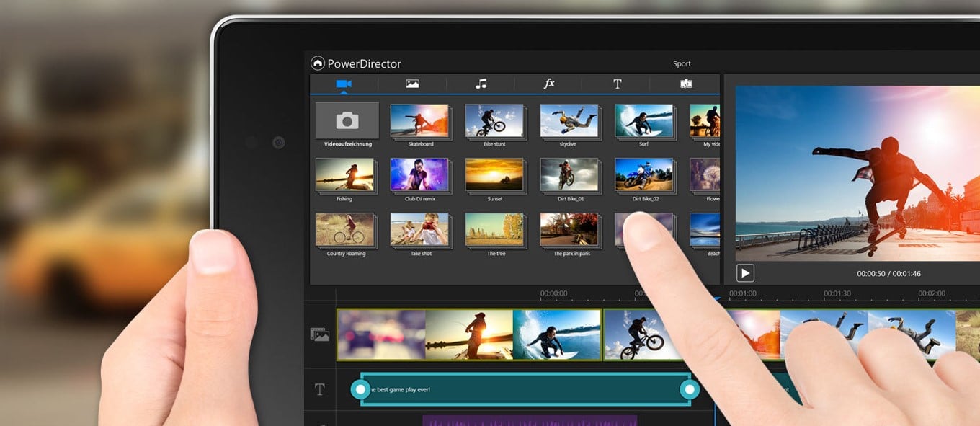Select the Surf video thumbnail
The height and width of the screenshot is (426, 980).
(x=645, y=121)
